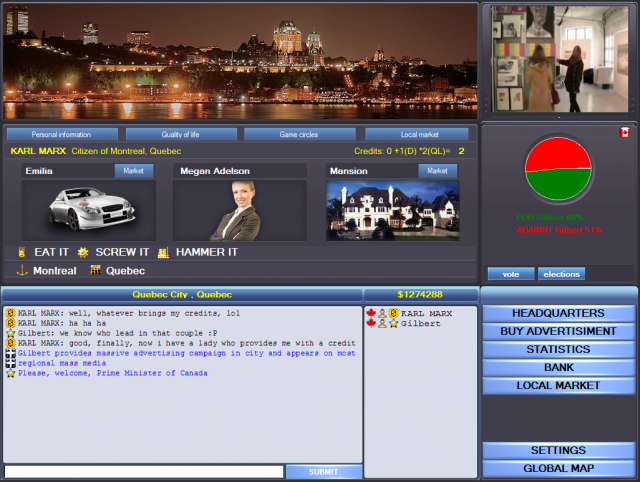Viewport: 640px width, 482px height.
Task: Click news icon on advertising campaign message
Action: [11, 358]
